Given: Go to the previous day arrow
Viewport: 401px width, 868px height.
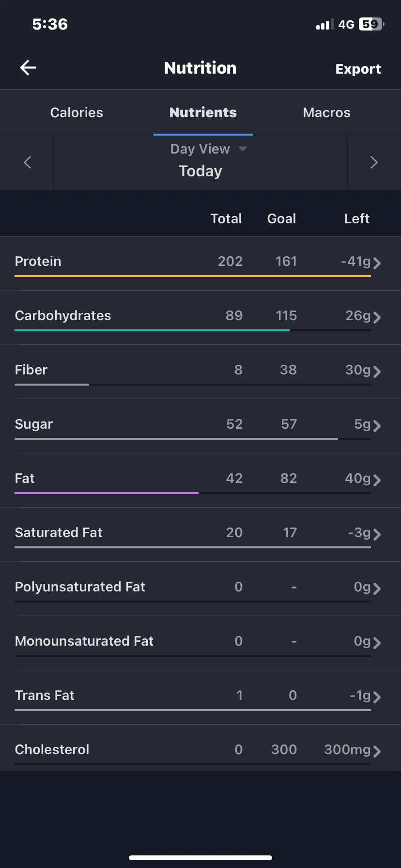Looking at the screenshot, I should (x=27, y=162).
